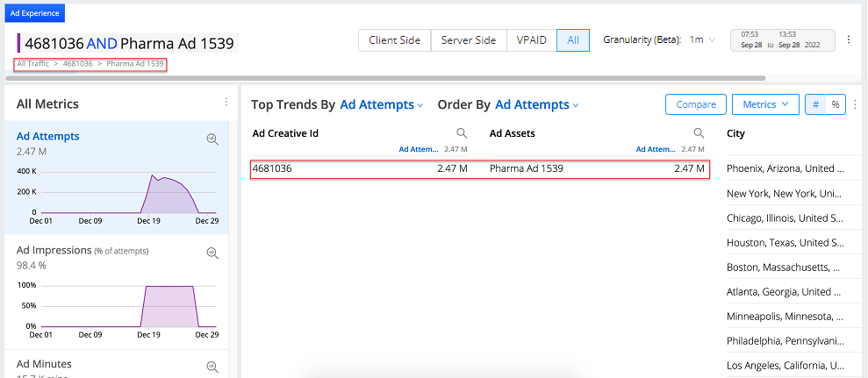Click the Compare button
Viewport: 868px width, 378px height.
point(695,104)
